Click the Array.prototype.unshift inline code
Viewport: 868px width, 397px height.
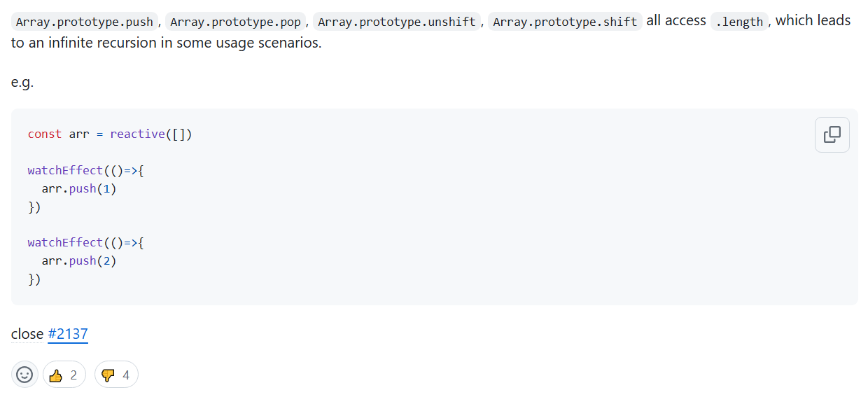397,22
